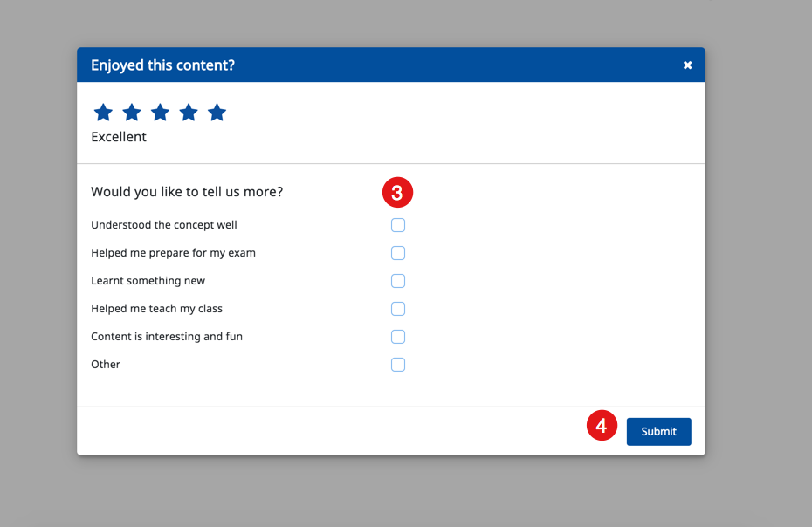Close the 'Enjoyed this content?' dialog
Screen dimensions: 812x527
click(x=687, y=65)
